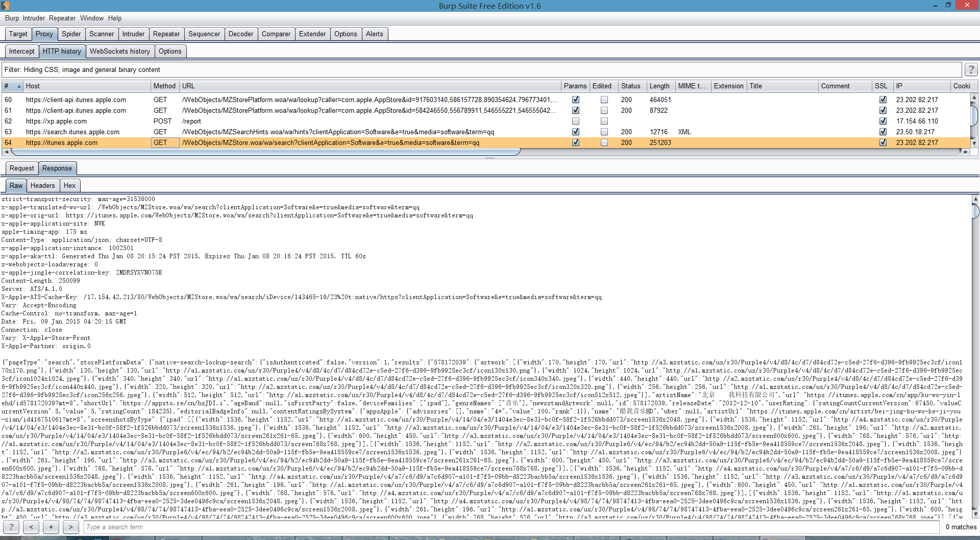980x540 pixels.
Task: Sort history by Host column
Action: [87, 86]
